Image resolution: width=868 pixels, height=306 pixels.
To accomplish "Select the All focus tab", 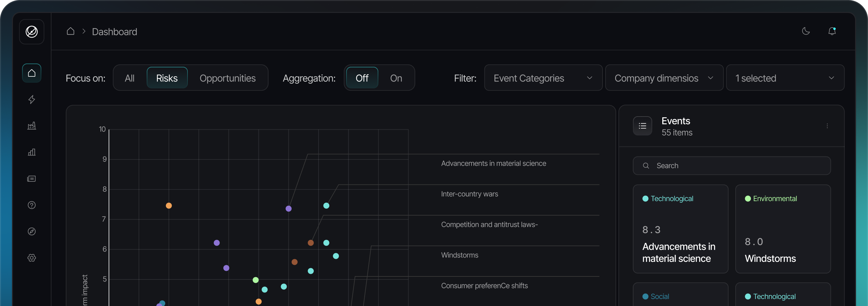I will (129, 78).
